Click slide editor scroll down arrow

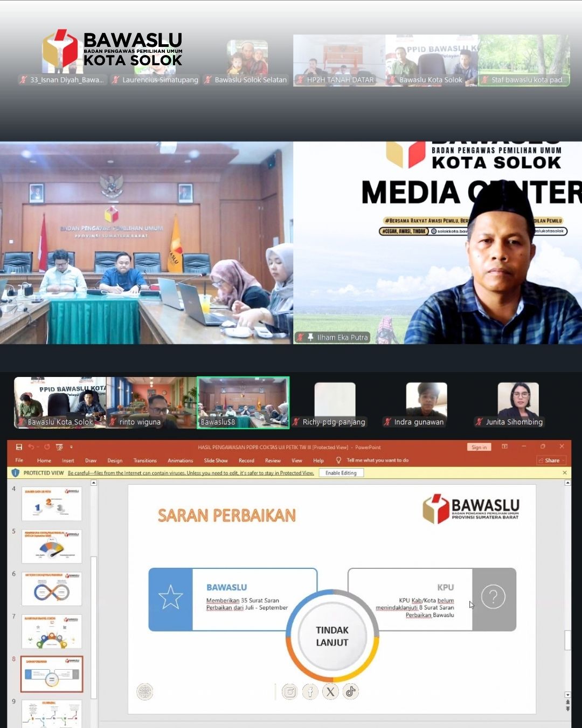click(x=567, y=695)
